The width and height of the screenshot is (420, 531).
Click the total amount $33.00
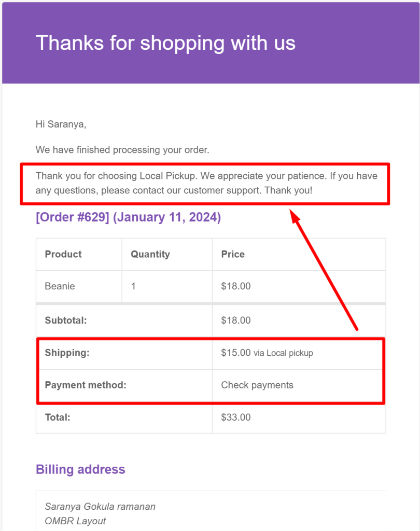[x=236, y=417]
